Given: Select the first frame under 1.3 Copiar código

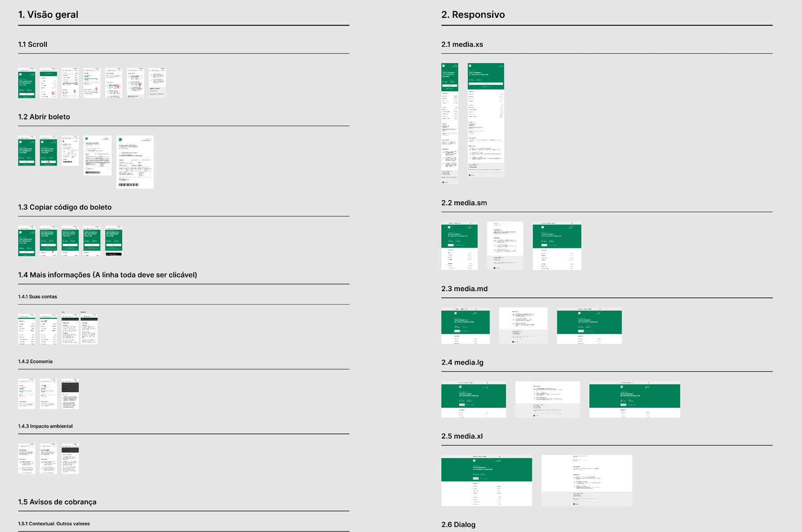Looking at the screenshot, I should [x=27, y=241].
